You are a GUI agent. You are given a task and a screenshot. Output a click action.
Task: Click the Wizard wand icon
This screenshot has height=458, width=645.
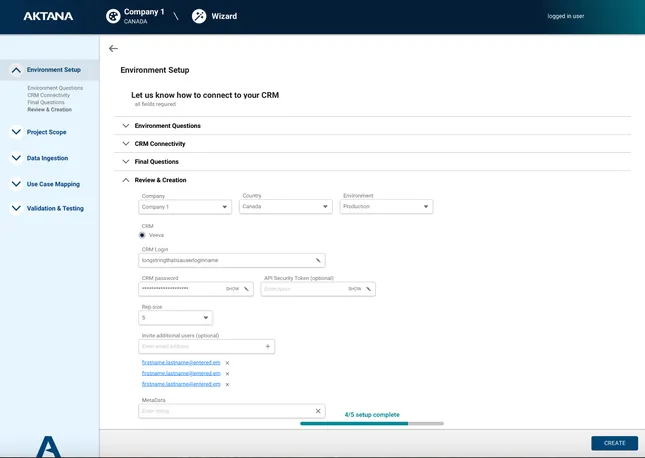[199, 16]
